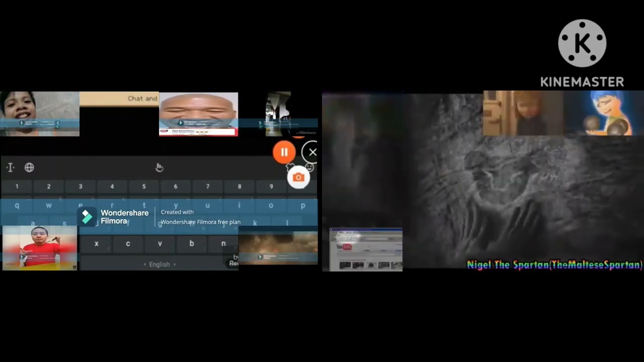Tap the letter n key
This screenshot has width=644, height=362.
pos(223,244)
